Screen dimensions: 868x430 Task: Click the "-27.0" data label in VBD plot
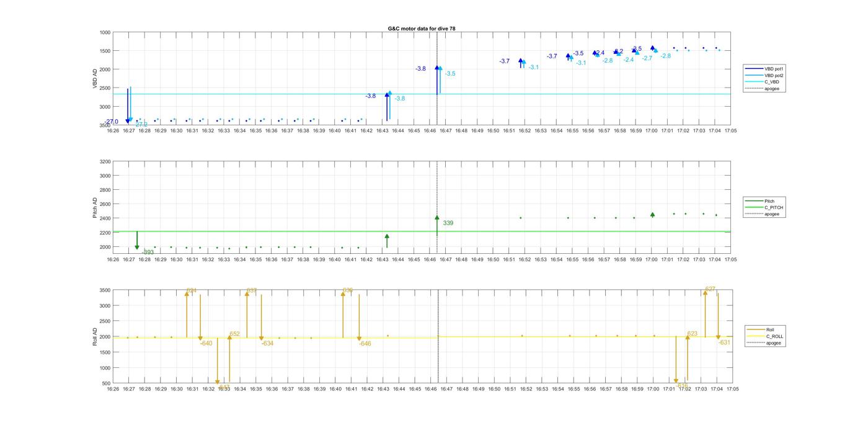click(x=112, y=122)
